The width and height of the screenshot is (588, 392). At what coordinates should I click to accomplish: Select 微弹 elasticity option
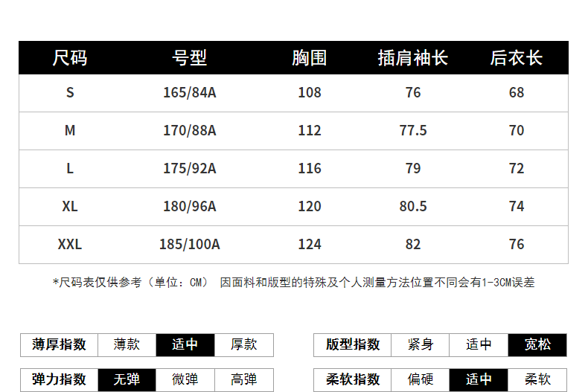point(185,379)
